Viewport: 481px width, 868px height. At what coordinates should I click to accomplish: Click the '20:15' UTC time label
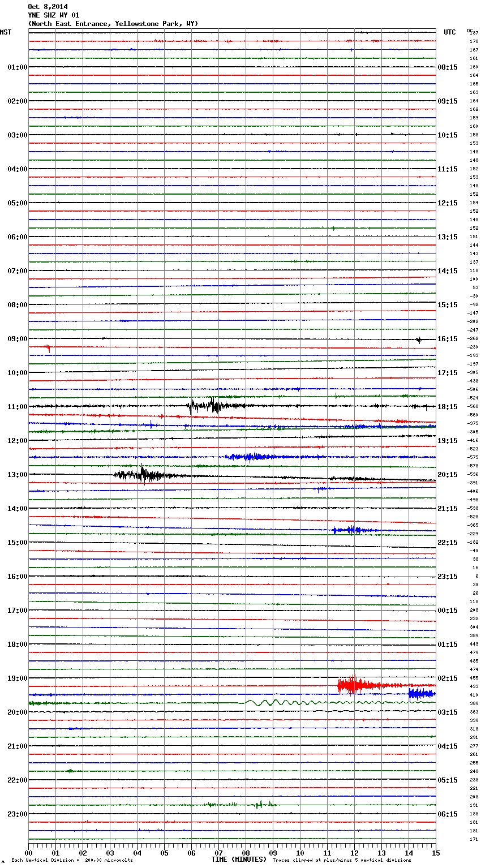tap(448, 475)
